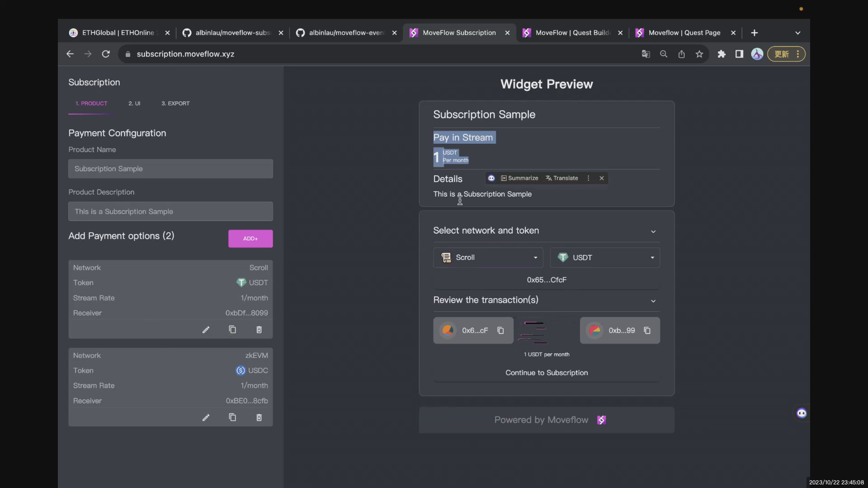Edit the Scroll USDT payment option
Screen dimensions: 868x488
(206, 330)
